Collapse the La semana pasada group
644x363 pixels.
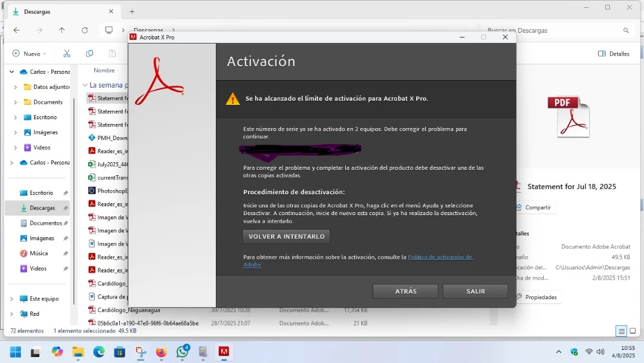[85, 85]
